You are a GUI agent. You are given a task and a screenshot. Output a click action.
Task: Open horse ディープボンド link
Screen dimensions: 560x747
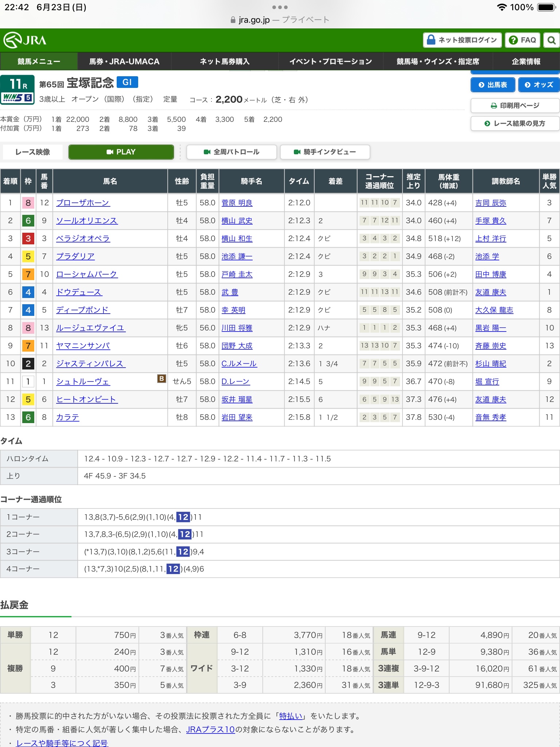pos(83,310)
